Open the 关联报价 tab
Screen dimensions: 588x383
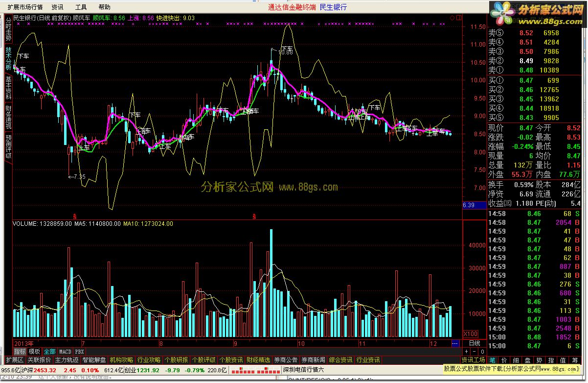(39, 360)
